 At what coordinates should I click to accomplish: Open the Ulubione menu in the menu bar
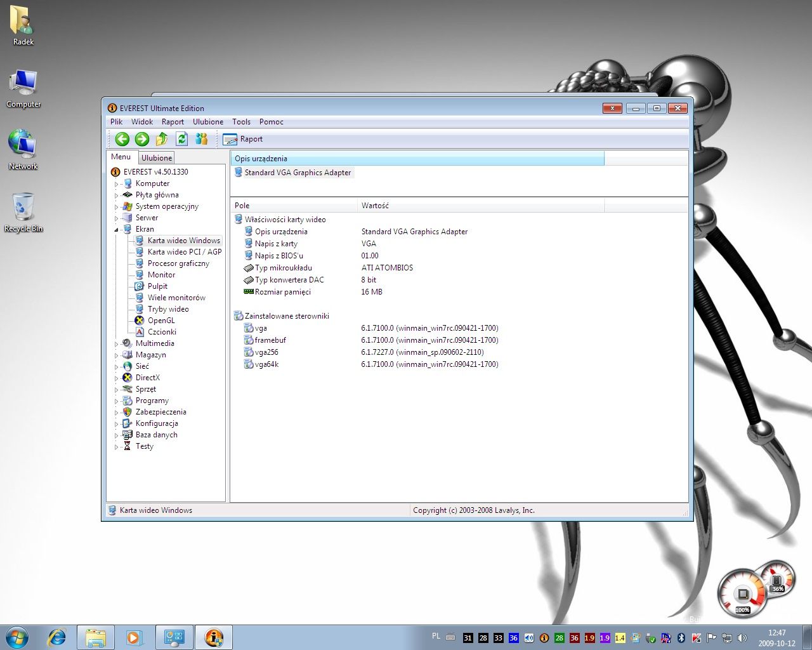pyautogui.click(x=208, y=122)
